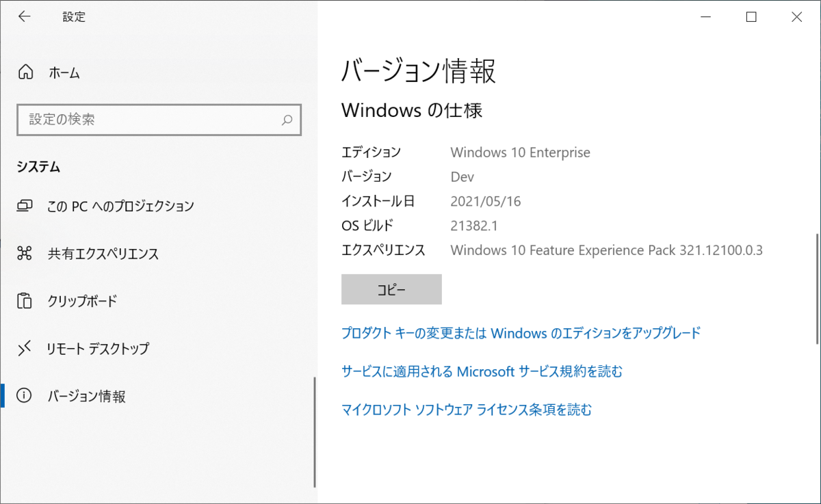821x504 pixels.
Task: Click the version info circle icon
Action: pyautogui.click(x=25, y=396)
